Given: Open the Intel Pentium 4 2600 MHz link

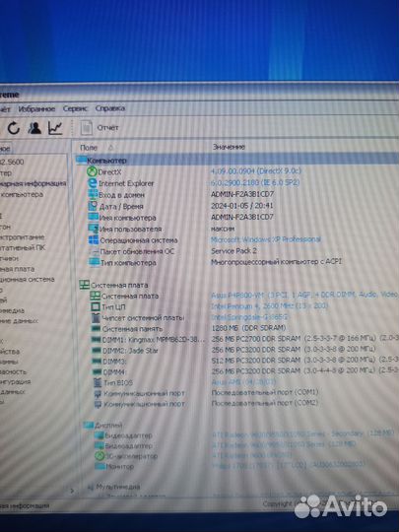Looking at the screenshot, I should click(270, 306).
